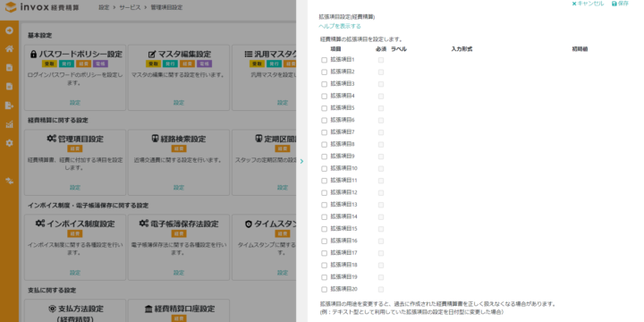The width and height of the screenshot is (644, 322).
Task: Open 設定 link on インボイス制度設定 card
Action: pyautogui.click(x=75, y=273)
